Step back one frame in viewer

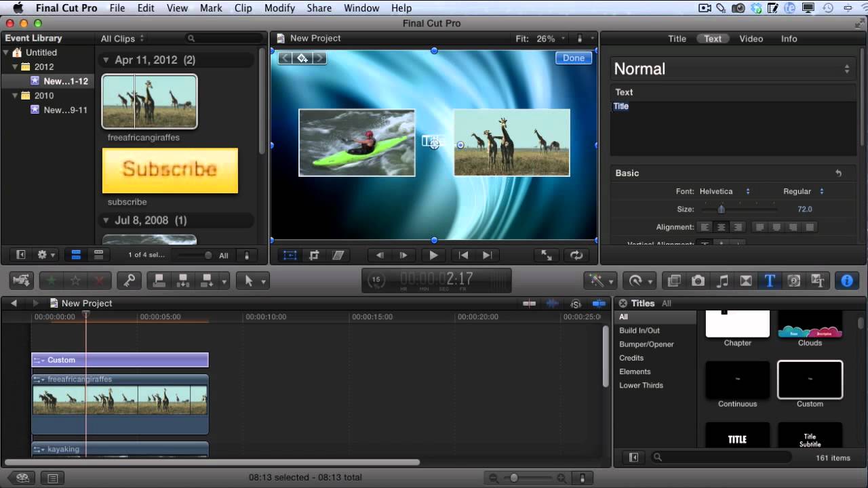point(380,256)
